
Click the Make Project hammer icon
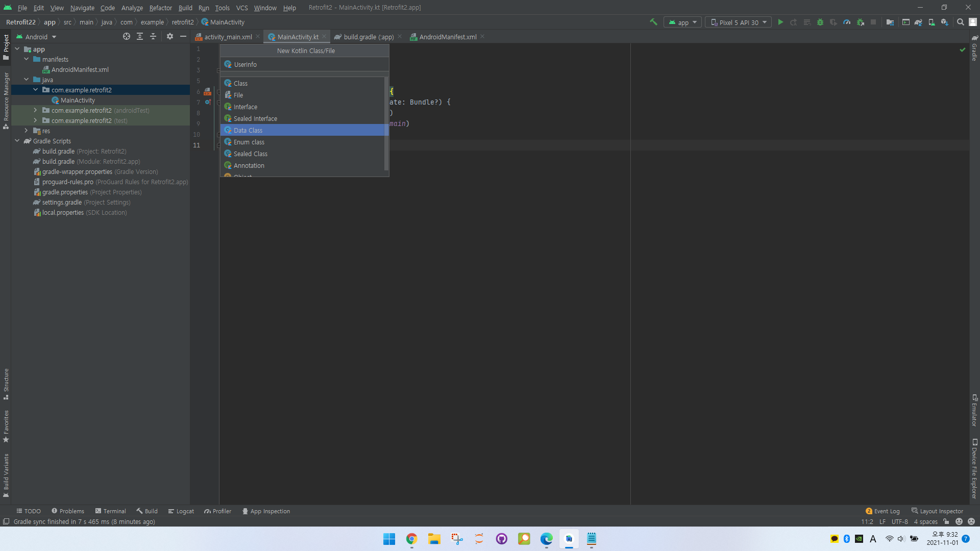click(x=653, y=22)
